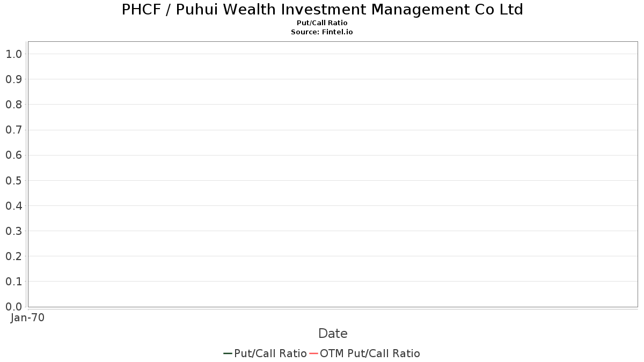The height and width of the screenshot is (362, 644).
Task: Click the red OTM Put/Call Ratio line swatch
Action: [314, 353]
